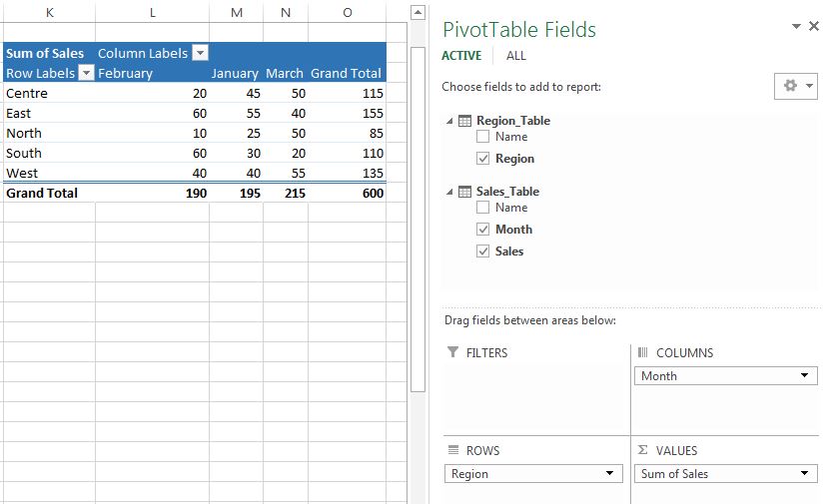Open the task pane options arrow
The height and width of the screenshot is (504, 830).
click(796, 26)
